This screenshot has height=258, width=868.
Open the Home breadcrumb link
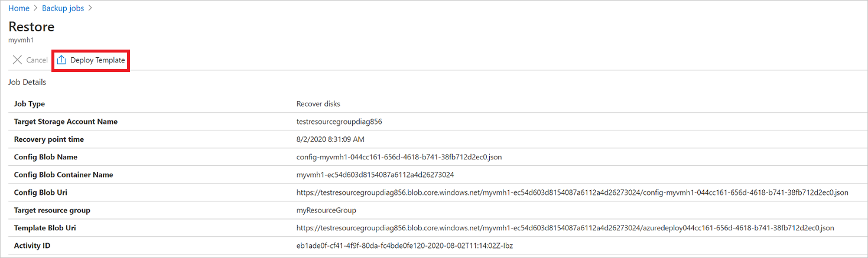pos(19,8)
